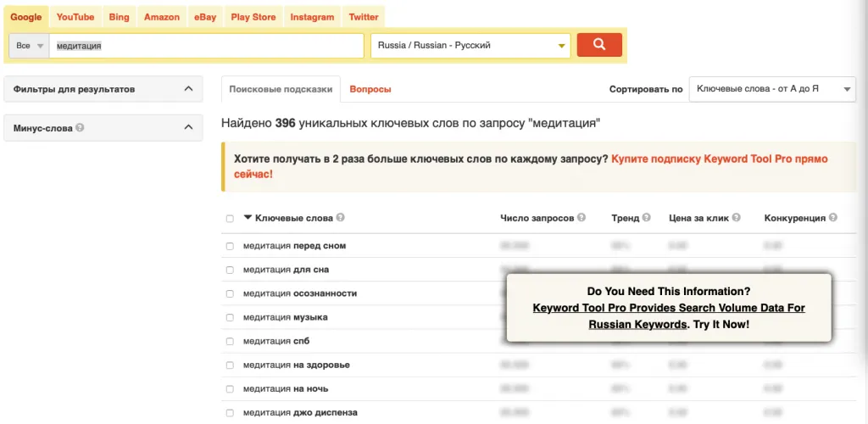Click the keyword input containing медитация

(x=207, y=46)
